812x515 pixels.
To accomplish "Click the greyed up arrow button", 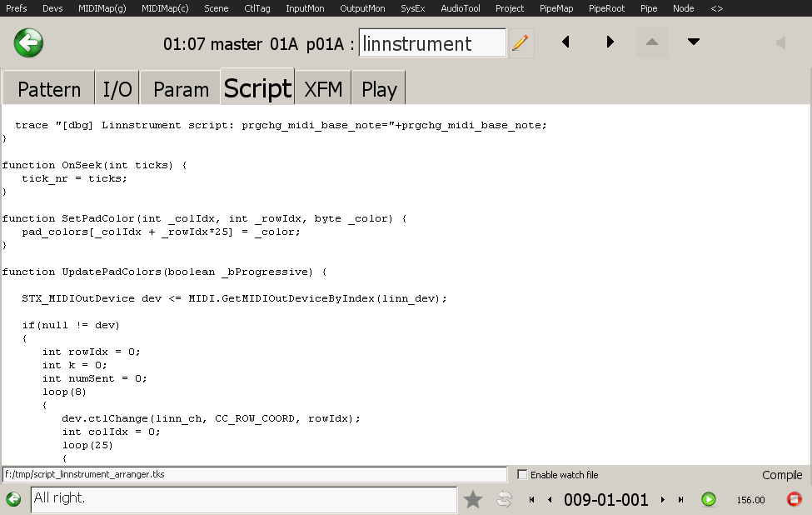I will [x=651, y=42].
